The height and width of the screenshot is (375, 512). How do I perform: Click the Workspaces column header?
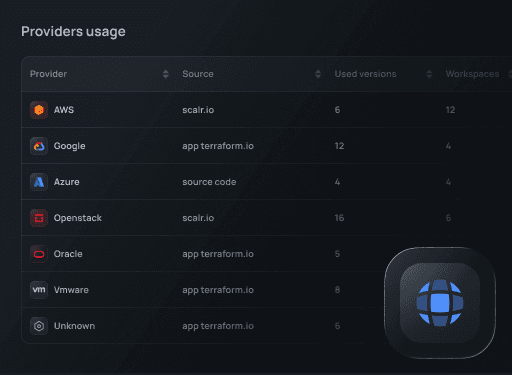[x=472, y=74]
